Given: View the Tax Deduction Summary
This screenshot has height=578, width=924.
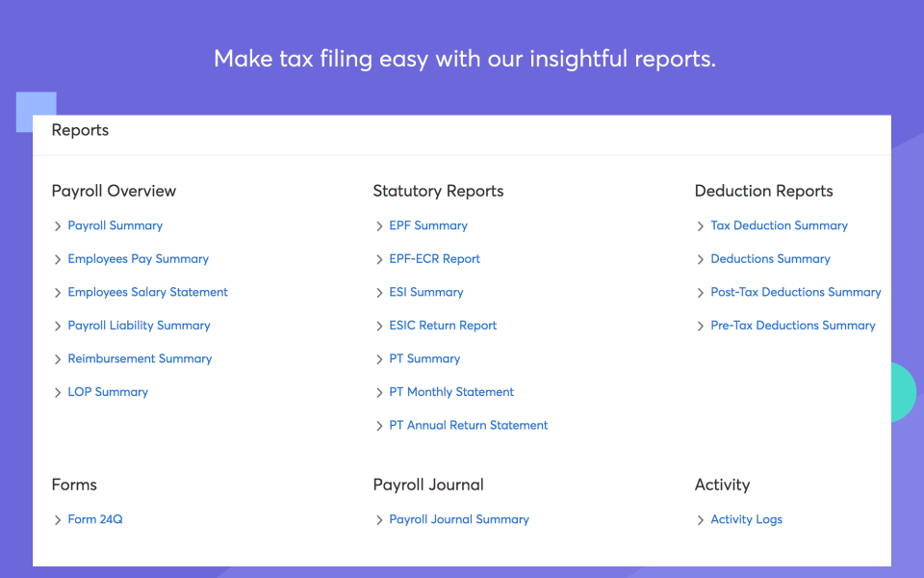Looking at the screenshot, I should (x=779, y=225).
